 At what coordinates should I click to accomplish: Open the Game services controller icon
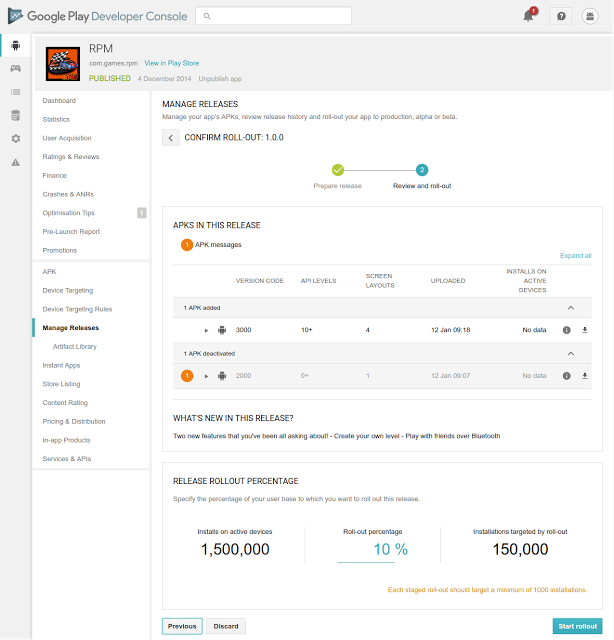coord(16,68)
